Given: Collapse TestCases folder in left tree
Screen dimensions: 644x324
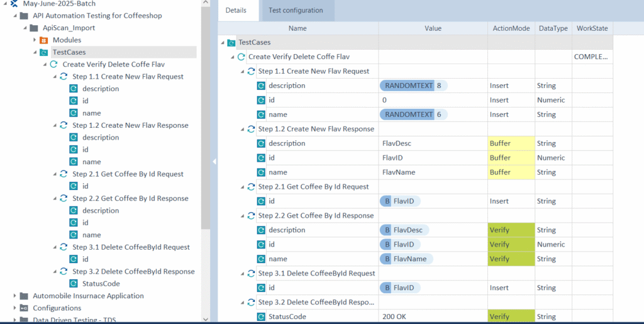Looking at the screenshot, I should tap(35, 53).
